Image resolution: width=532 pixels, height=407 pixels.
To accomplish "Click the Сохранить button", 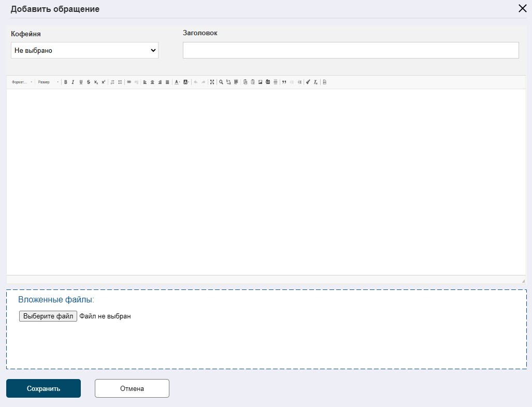I will [44, 388].
